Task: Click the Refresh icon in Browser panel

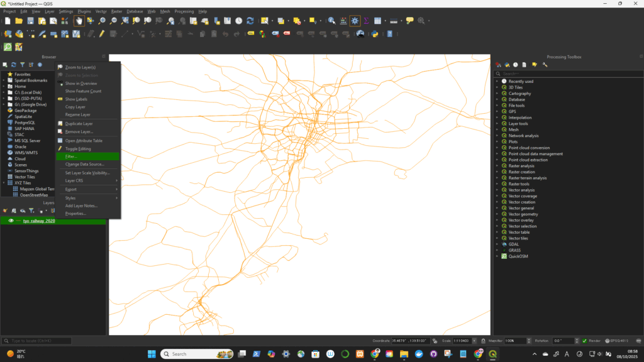Action: click(13, 65)
